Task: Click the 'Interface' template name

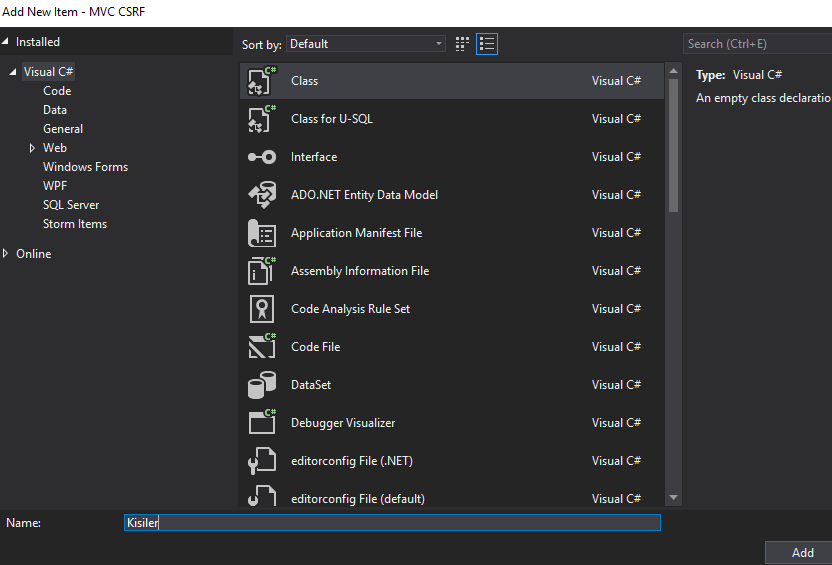Action: (x=314, y=157)
